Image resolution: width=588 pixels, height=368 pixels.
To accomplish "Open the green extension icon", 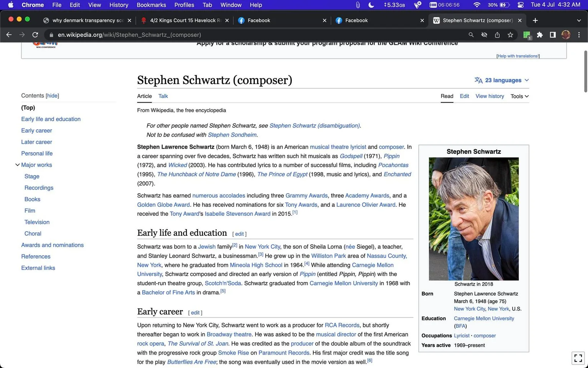I will [527, 35].
